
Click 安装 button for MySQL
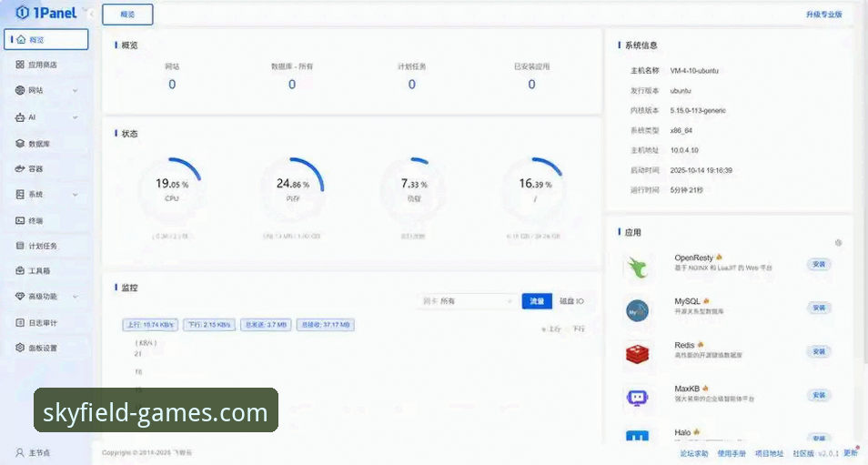(x=819, y=308)
